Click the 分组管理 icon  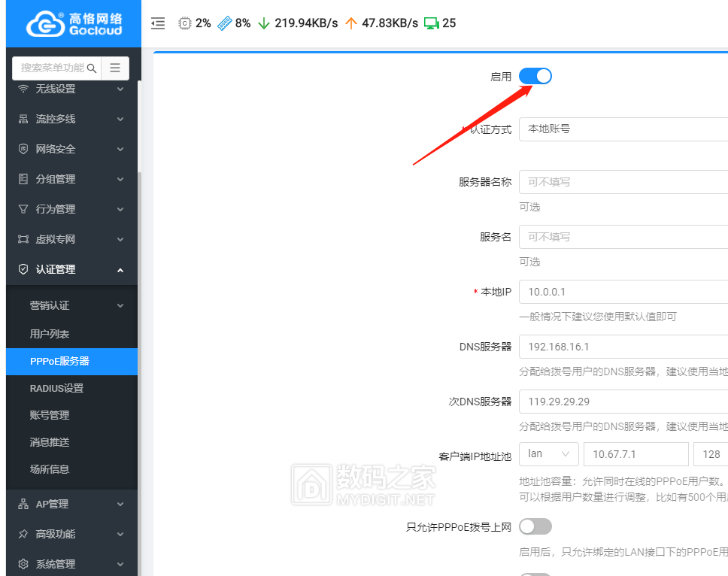click(23, 179)
